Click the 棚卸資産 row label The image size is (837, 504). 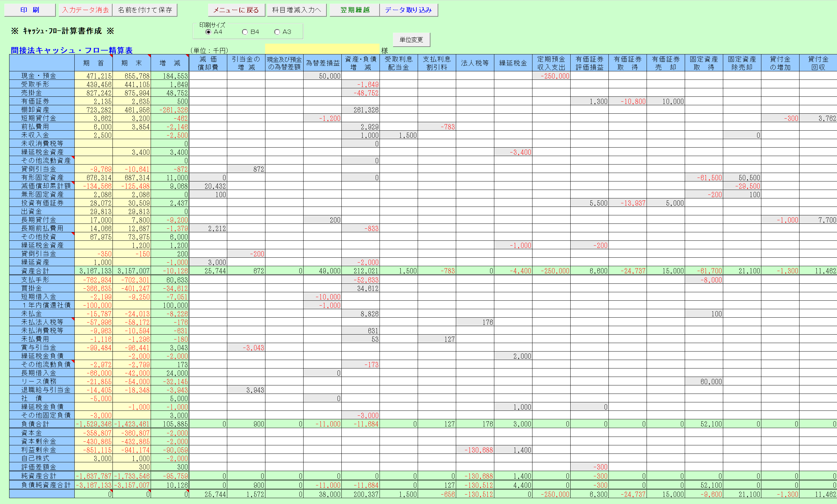click(x=42, y=109)
